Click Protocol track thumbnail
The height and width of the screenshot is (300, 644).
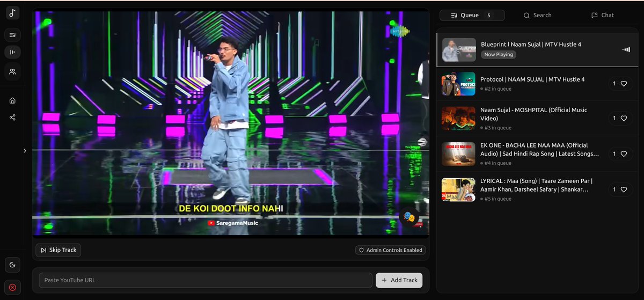[x=458, y=84]
